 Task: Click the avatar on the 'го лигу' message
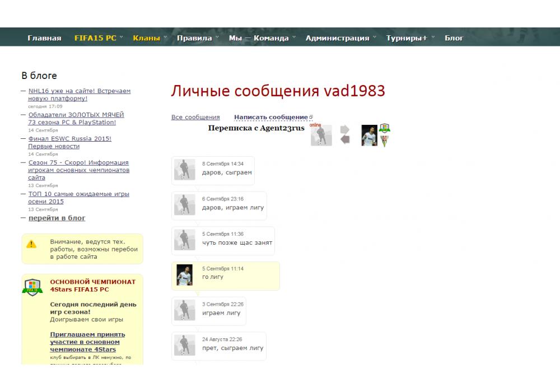(184, 275)
